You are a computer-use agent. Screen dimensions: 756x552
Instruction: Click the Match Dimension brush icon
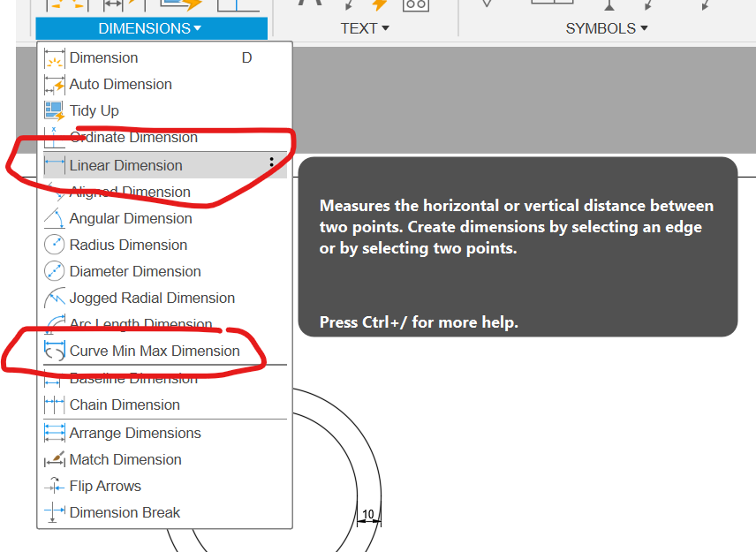pyautogui.click(x=54, y=459)
